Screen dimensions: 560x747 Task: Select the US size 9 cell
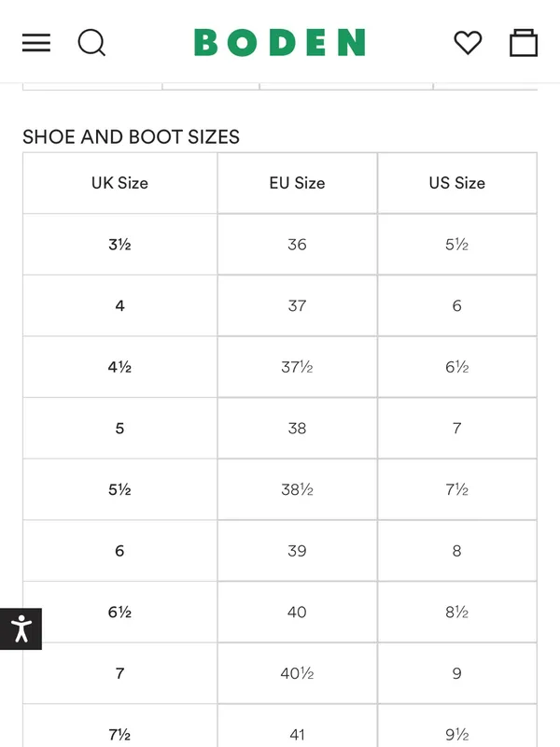(457, 673)
